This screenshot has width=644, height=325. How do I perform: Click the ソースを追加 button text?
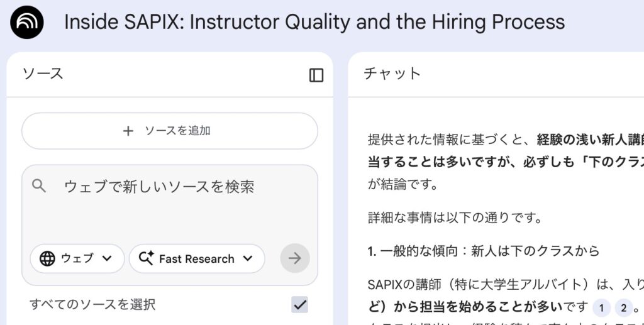pyautogui.click(x=177, y=131)
